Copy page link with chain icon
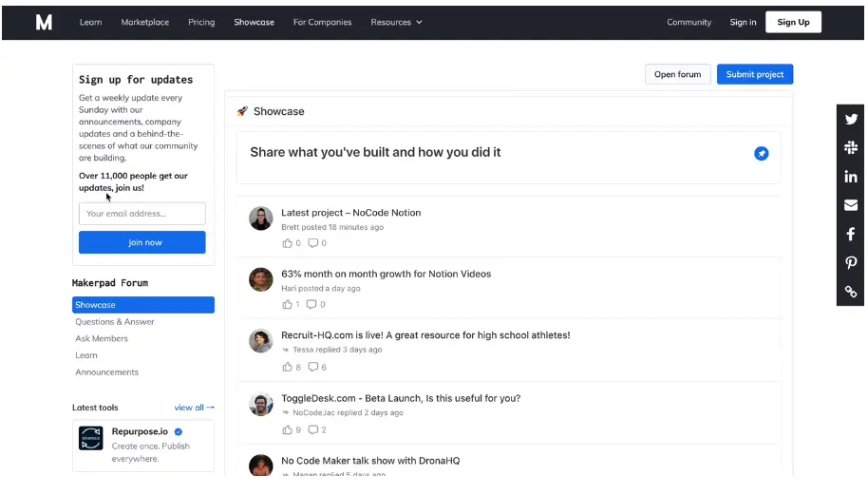The image size is (868, 494). click(851, 292)
